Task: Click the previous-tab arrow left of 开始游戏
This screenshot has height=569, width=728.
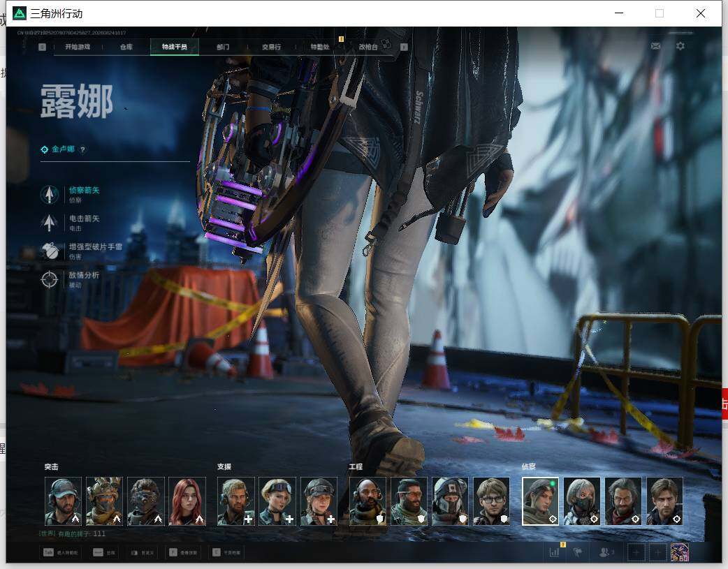Action: click(42, 47)
